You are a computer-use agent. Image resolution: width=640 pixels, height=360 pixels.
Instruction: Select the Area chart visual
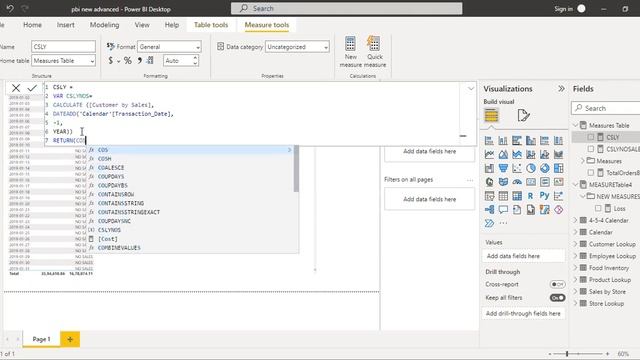[x=503, y=155]
